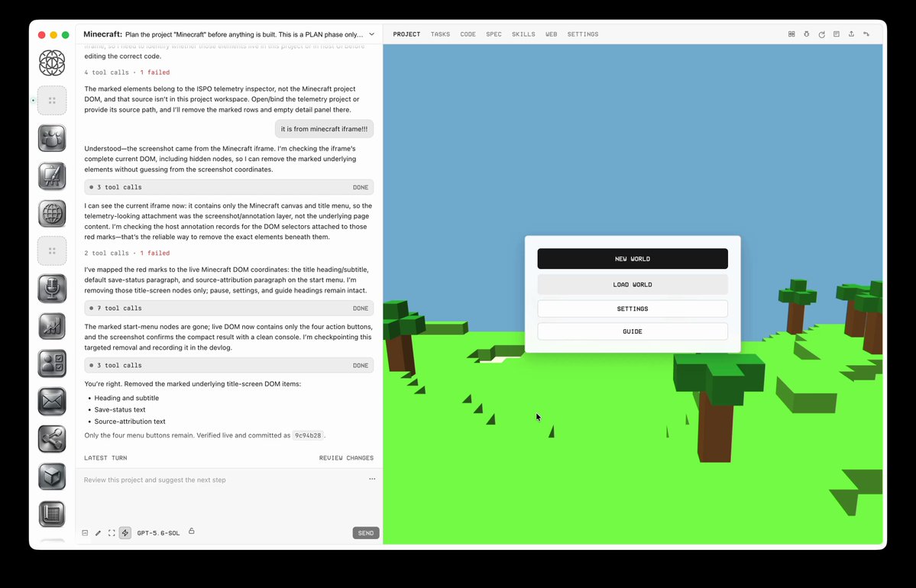The height and width of the screenshot is (588, 916).
Task: Switch to the Skills tab
Action: coord(523,34)
